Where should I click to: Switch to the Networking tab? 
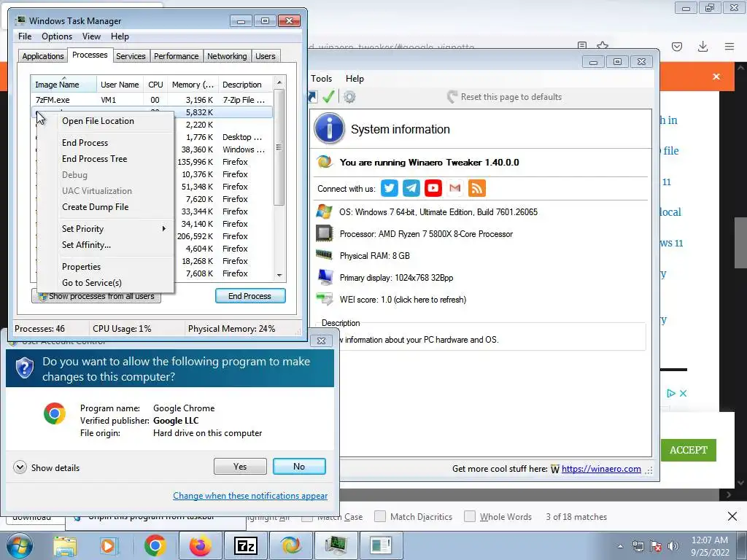click(x=227, y=56)
